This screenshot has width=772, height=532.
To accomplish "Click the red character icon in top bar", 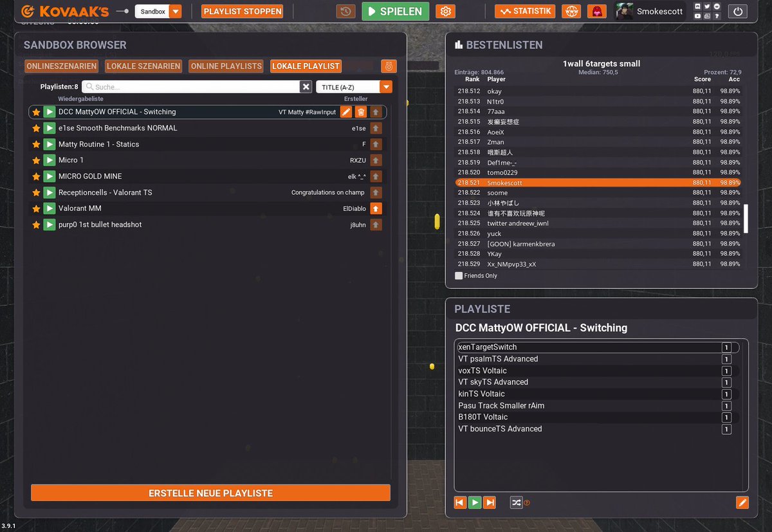I will pos(597,11).
